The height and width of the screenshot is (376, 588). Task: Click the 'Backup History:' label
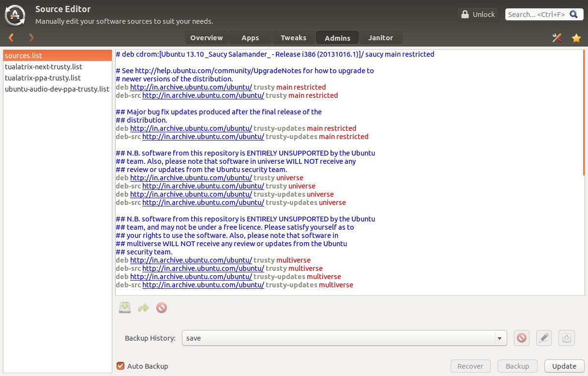150,338
